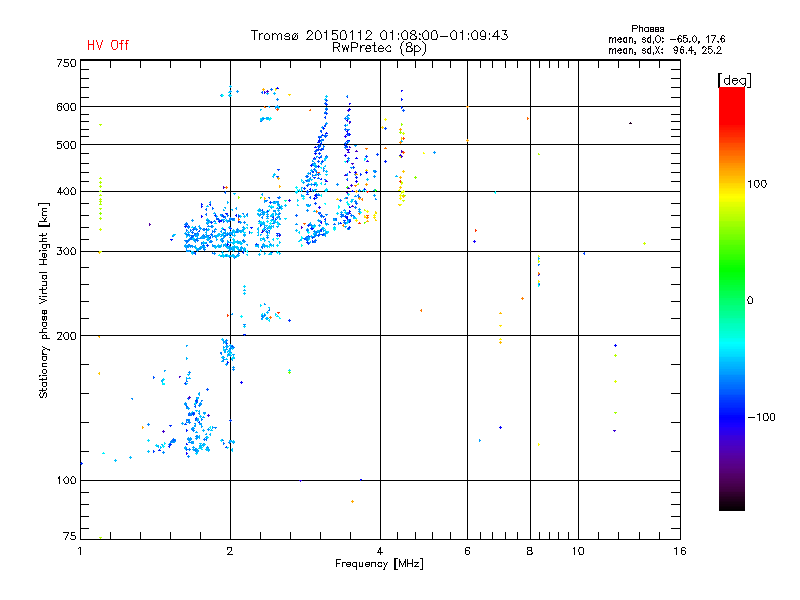This screenshot has height=600, width=800.
Task: Click the red HV Off label
Action: click(x=108, y=45)
